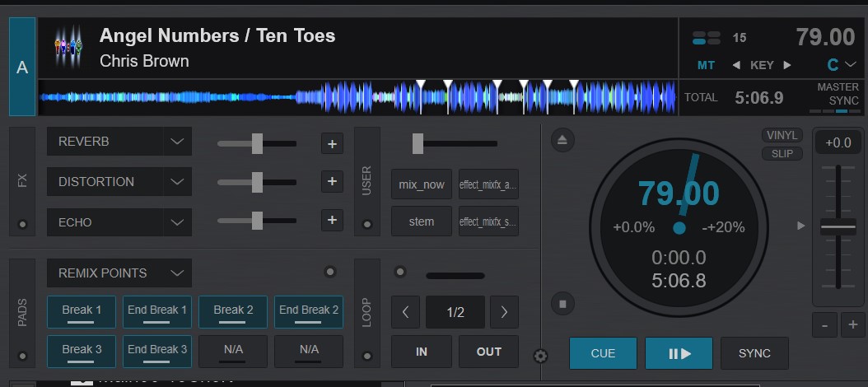This screenshot has width=868, height=387.
Task: Toggle the USER panel indicator dot
Action: click(x=366, y=224)
